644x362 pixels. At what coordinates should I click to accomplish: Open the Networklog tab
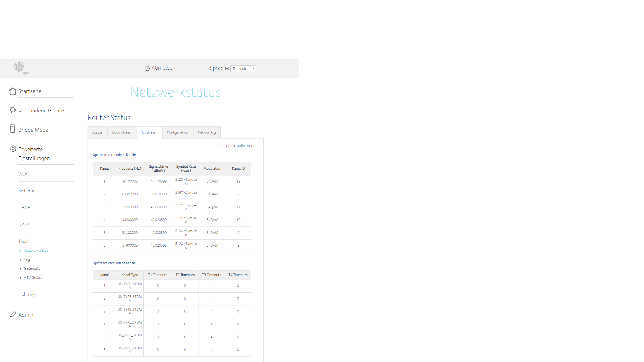(207, 132)
